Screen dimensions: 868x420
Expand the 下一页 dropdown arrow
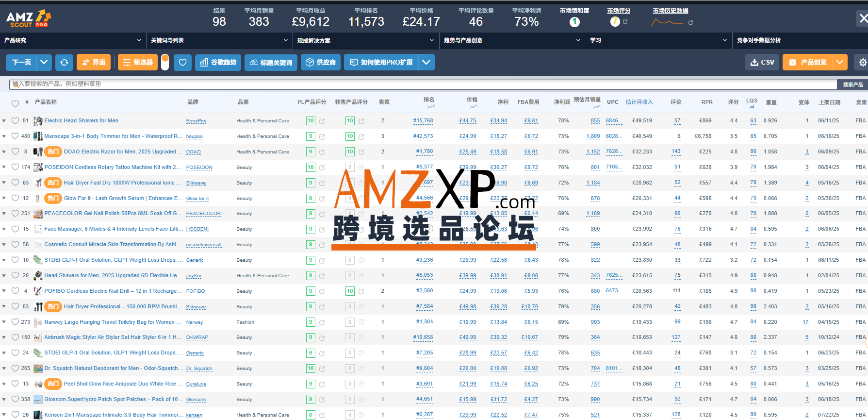pyautogui.click(x=44, y=62)
